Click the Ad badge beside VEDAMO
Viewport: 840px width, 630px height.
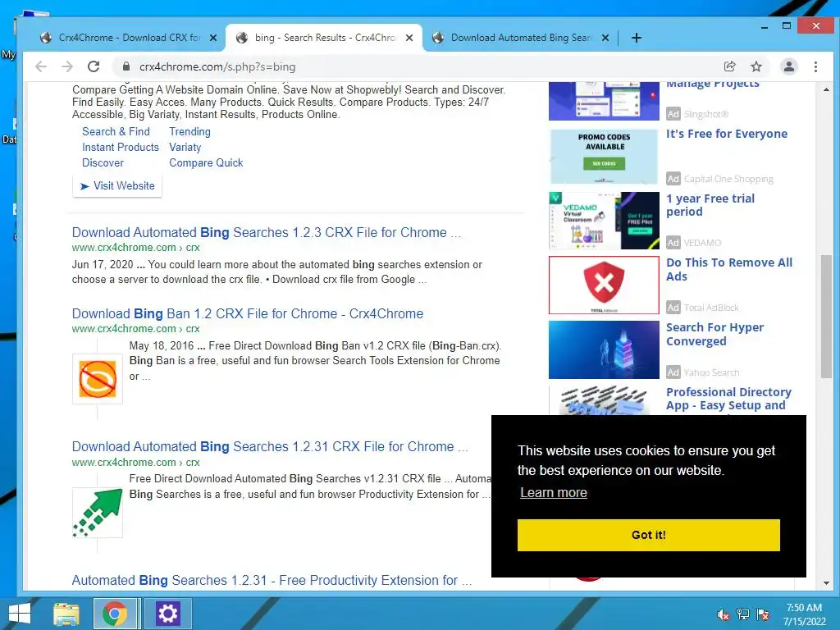(x=673, y=243)
